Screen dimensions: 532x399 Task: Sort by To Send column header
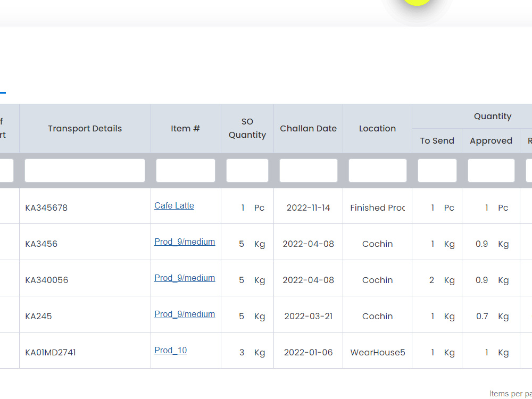(437, 141)
